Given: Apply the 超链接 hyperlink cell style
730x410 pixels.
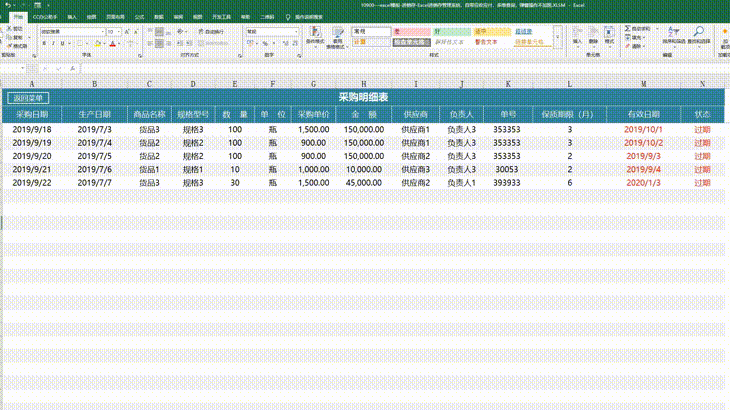Looking at the screenshot, I should click(524, 32).
